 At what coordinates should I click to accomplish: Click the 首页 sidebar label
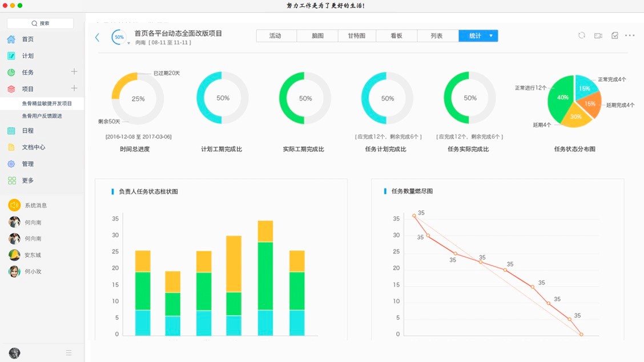click(28, 39)
